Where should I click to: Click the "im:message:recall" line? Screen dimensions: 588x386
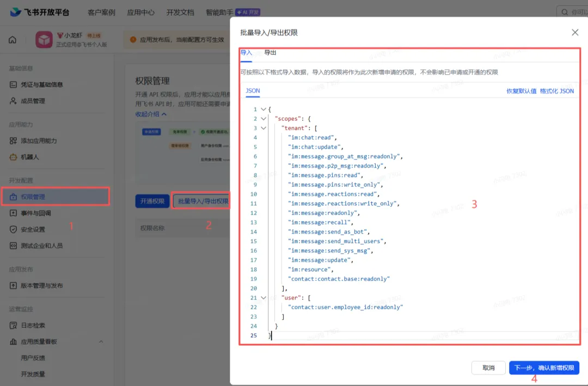click(x=321, y=223)
